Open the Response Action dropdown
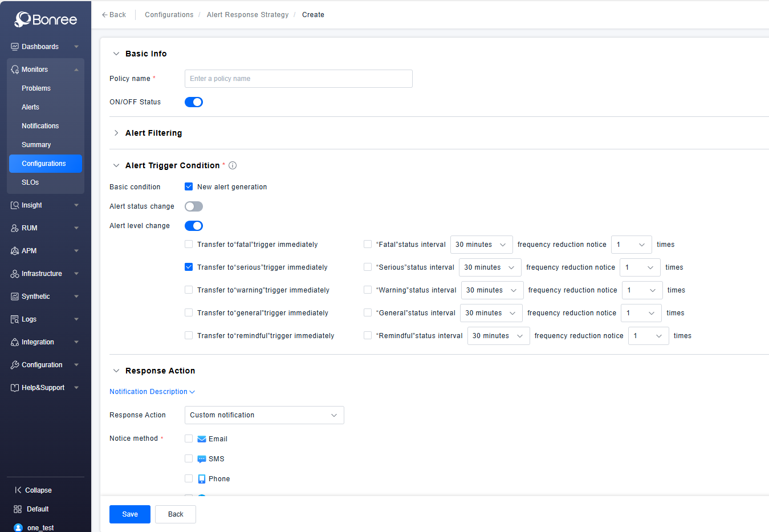Viewport: 769px width, 532px height. [264, 415]
